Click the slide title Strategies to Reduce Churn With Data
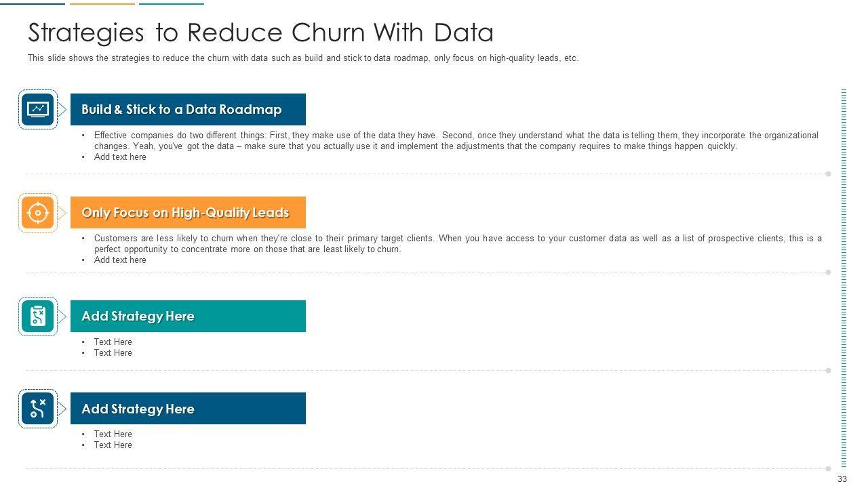Viewport: 868px width, 488px height. [260, 33]
